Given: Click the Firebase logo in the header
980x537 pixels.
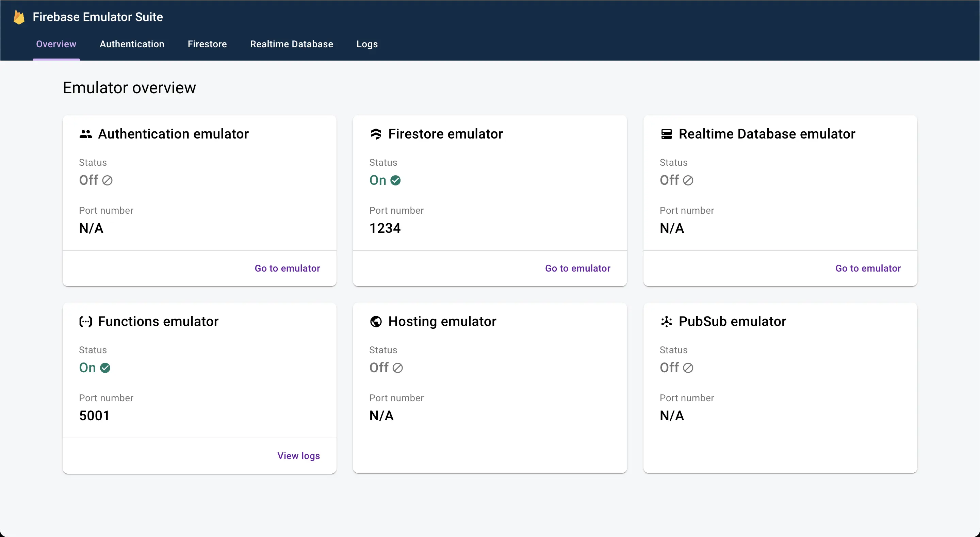Looking at the screenshot, I should pos(19,17).
